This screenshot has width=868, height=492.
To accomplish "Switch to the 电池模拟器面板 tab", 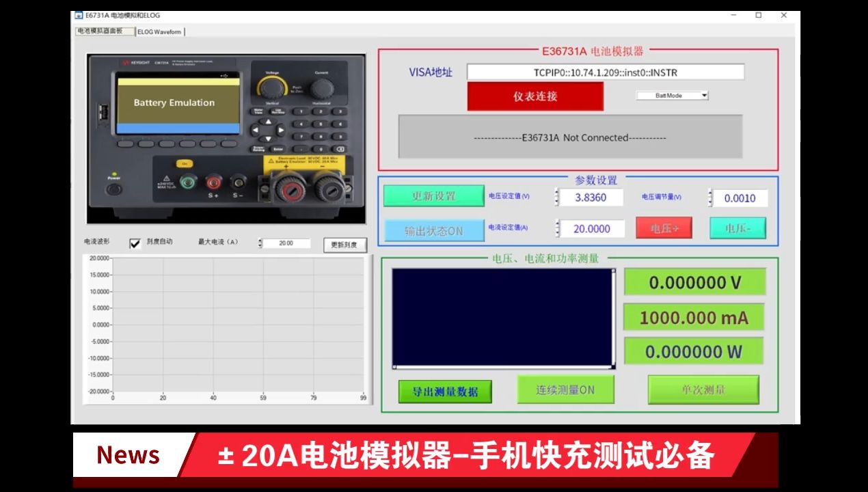I will pyautogui.click(x=103, y=31).
